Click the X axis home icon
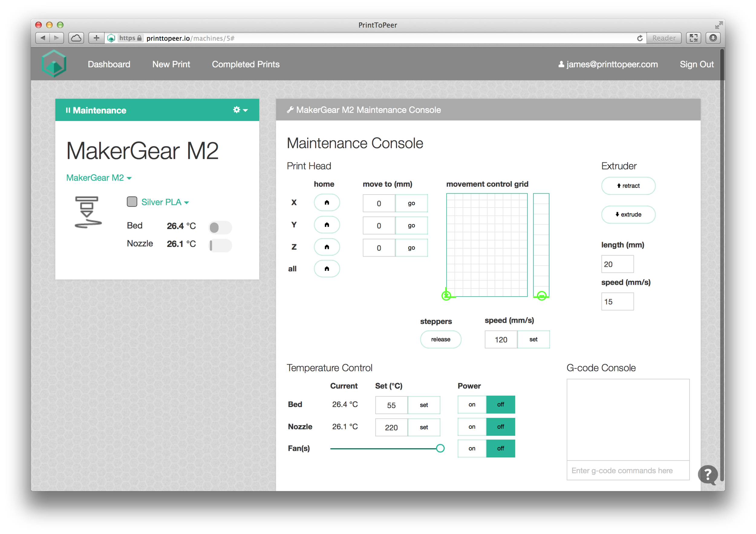The width and height of the screenshot is (756, 534). pos(327,202)
